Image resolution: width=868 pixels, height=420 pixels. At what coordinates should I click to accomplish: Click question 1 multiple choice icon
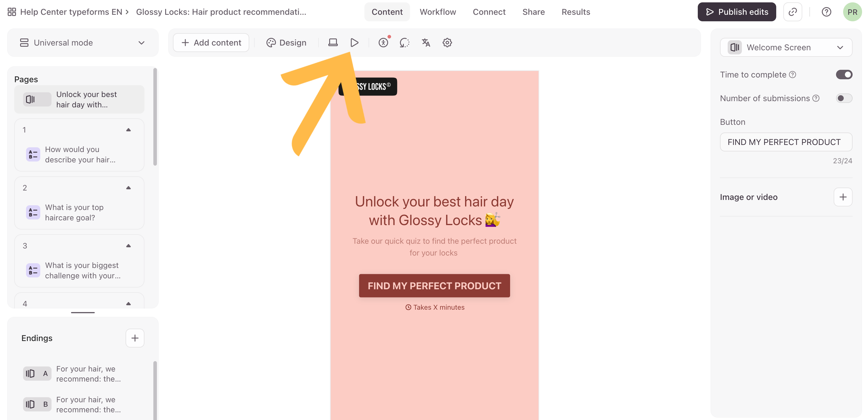(x=33, y=154)
